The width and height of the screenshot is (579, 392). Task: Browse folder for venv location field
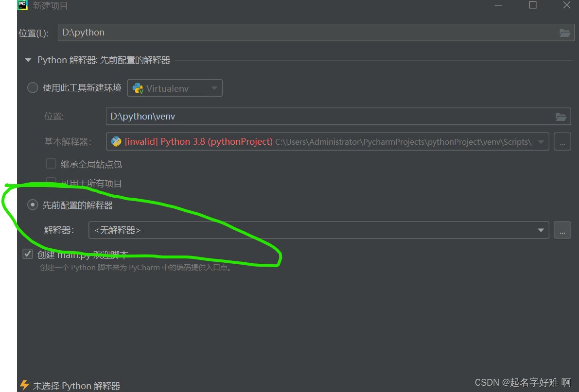(x=561, y=117)
